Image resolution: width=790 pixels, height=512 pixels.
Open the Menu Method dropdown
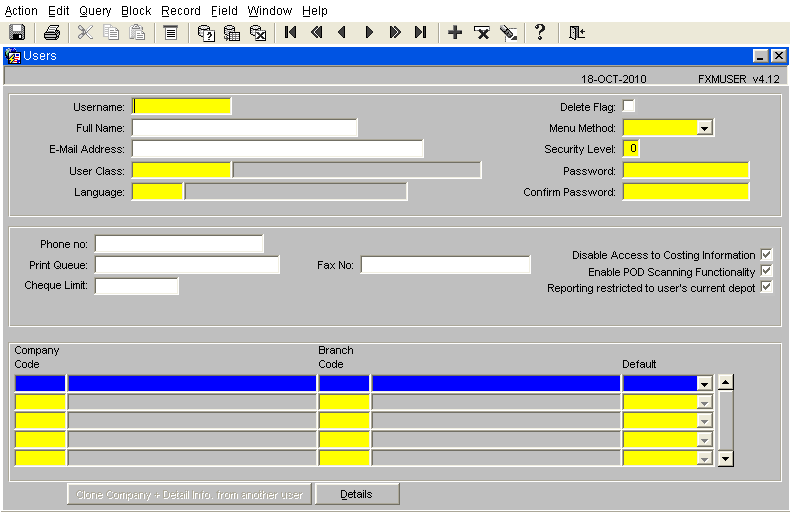(704, 128)
